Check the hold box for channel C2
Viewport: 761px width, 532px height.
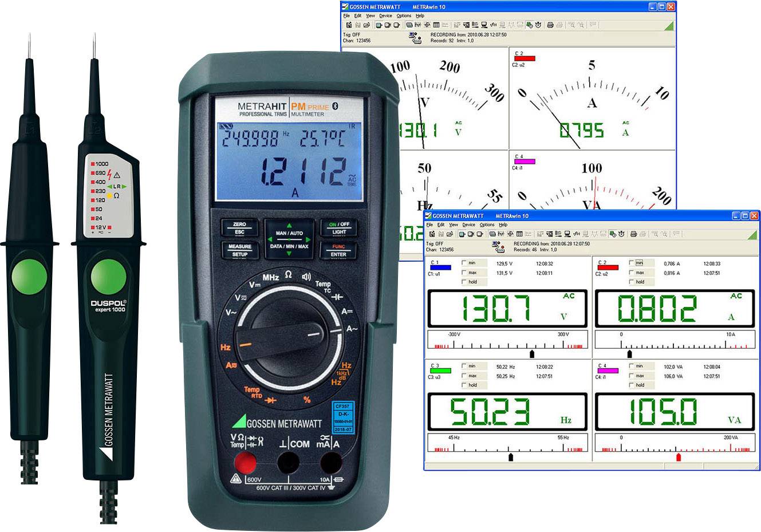click(632, 282)
